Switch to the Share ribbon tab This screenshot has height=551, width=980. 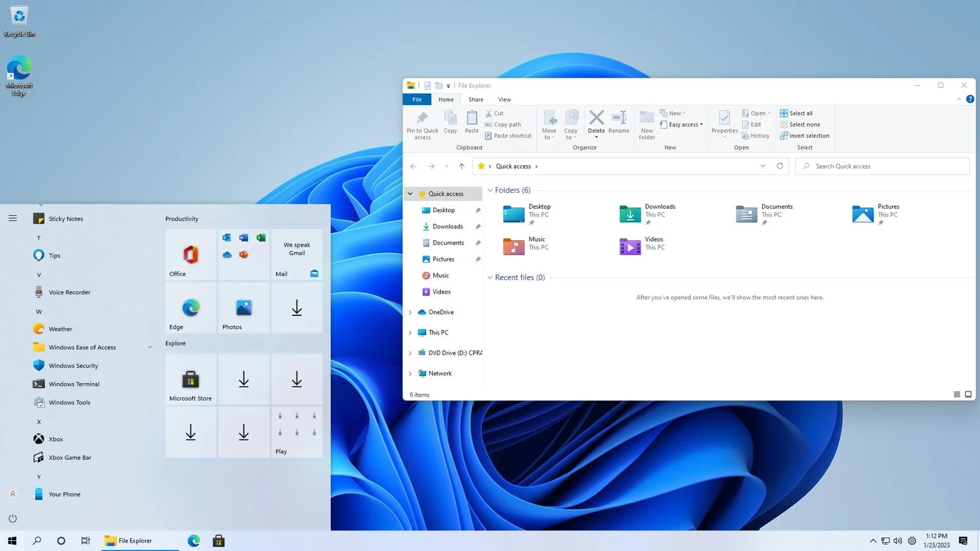[x=476, y=99]
